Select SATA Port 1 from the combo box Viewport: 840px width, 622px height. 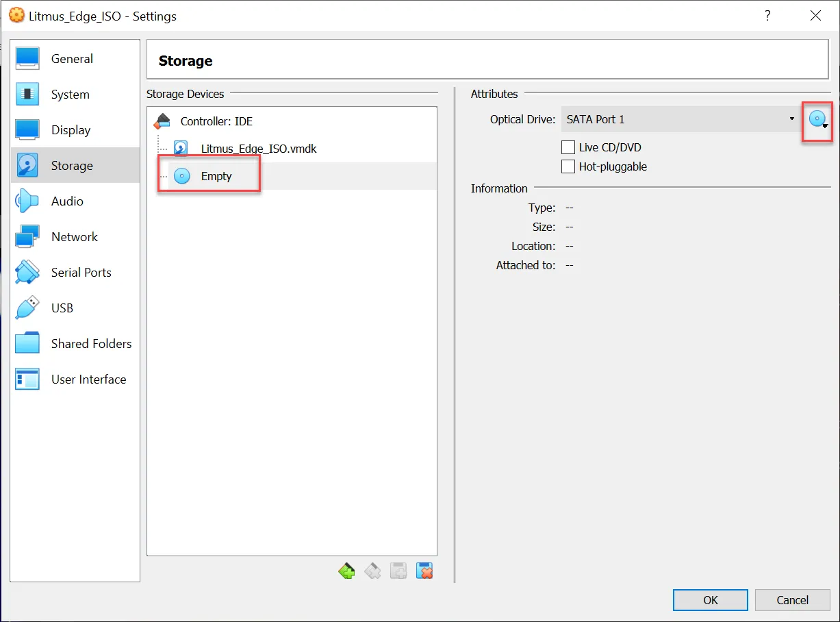[x=678, y=119]
